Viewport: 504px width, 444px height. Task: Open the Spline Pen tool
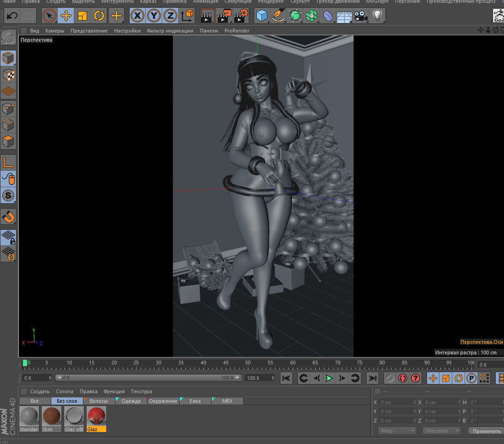tap(279, 16)
